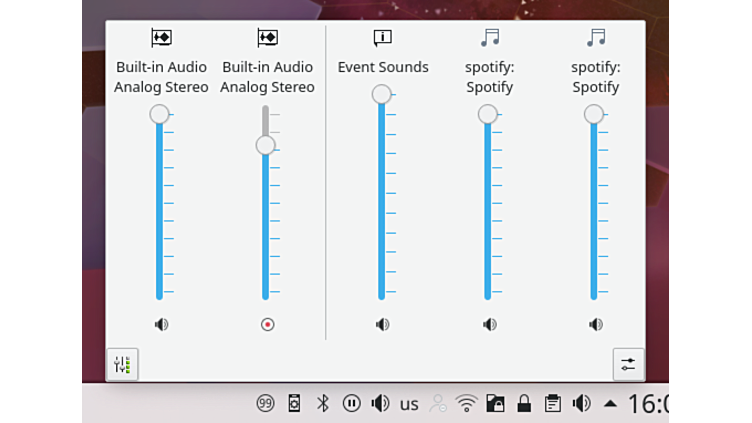Viewport: 752px width, 423px height.
Task: Mute the Built-in Audio playback channel
Action: tap(161, 324)
